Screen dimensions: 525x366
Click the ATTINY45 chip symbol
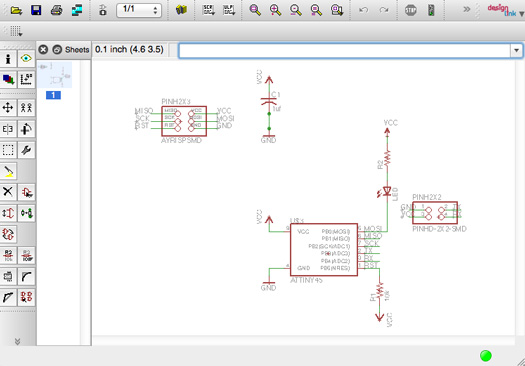[324, 250]
